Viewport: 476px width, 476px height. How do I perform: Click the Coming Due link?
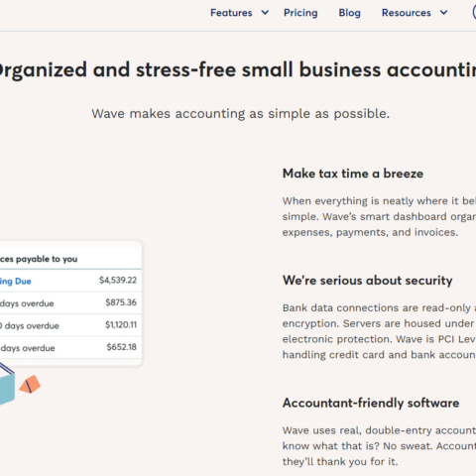click(x=15, y=282)
